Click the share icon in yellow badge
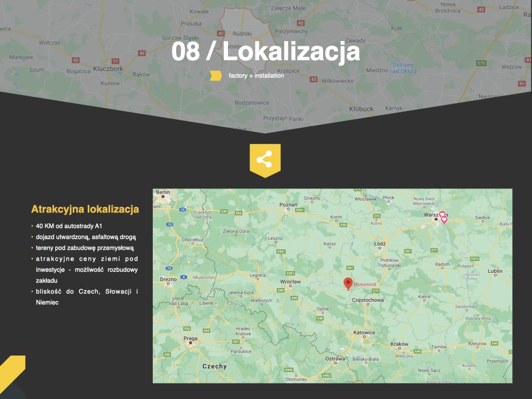 (264, 159)
